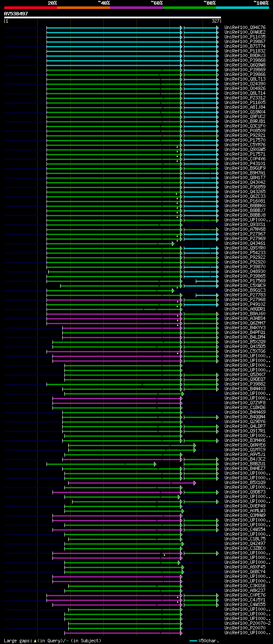Select hit label UniRef100_P92921
Screen dimensions: 273x644
(245, 135)
